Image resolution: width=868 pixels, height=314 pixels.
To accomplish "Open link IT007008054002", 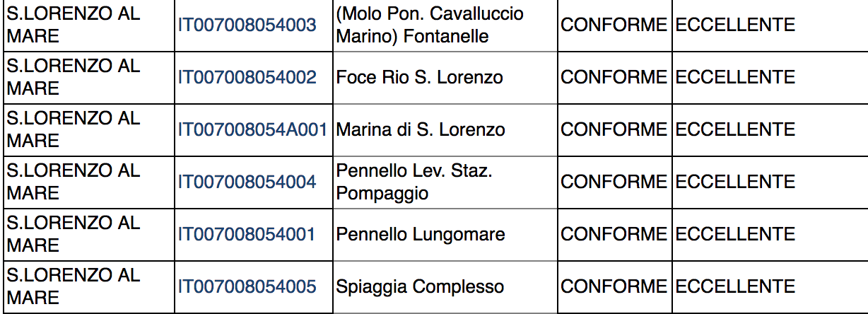I will point(247,77).
